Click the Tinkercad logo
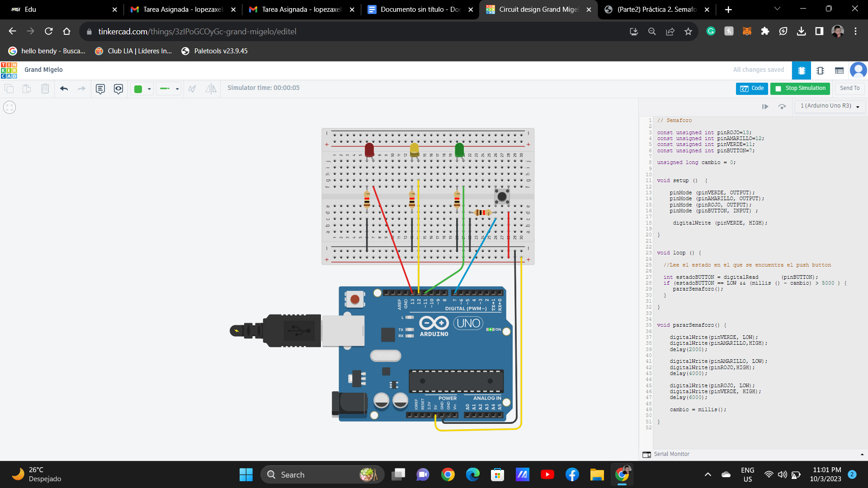868x488 pixels. (9, 70)
